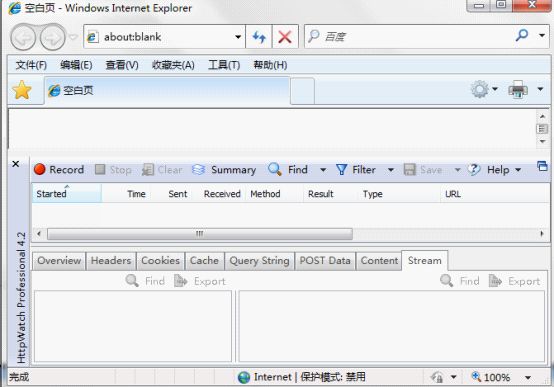Screen dimensions: 554x387
Task: Click the red Stop loading button
Action: [x=285, y=37]
